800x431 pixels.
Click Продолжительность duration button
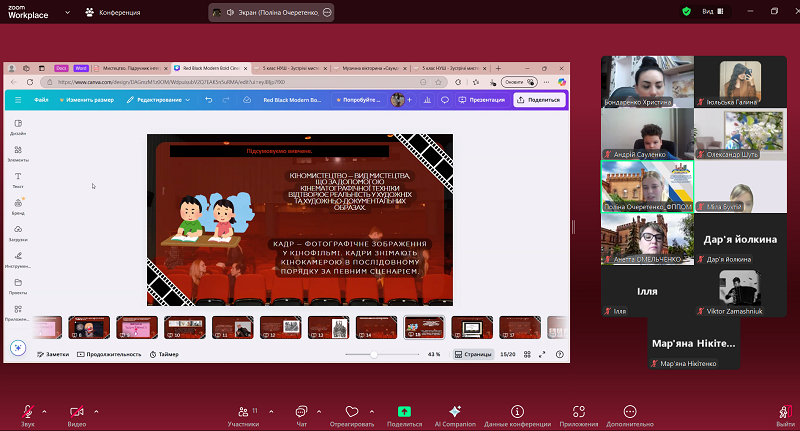pos(109,354)
